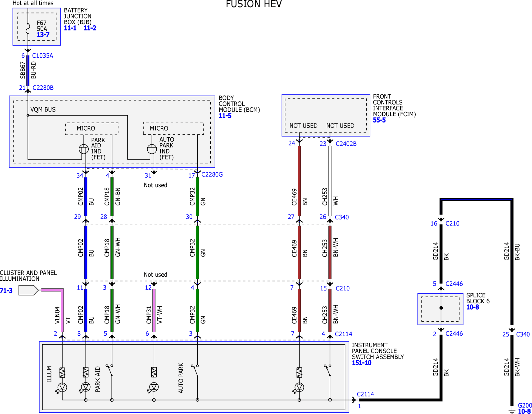Image resolution: width=532 pixels, height=414 pixels.
Task: Click the switch symbol on the CH253 line
Action: pos(327,370)
